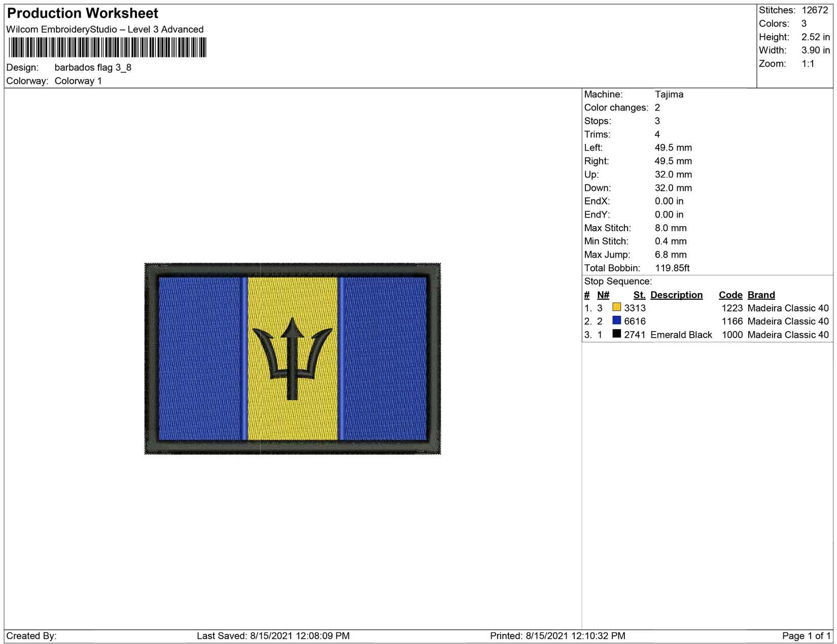Select the Right extent value "49.5 mm"
This screenshot has width=837, height=644.
point(673,161)
